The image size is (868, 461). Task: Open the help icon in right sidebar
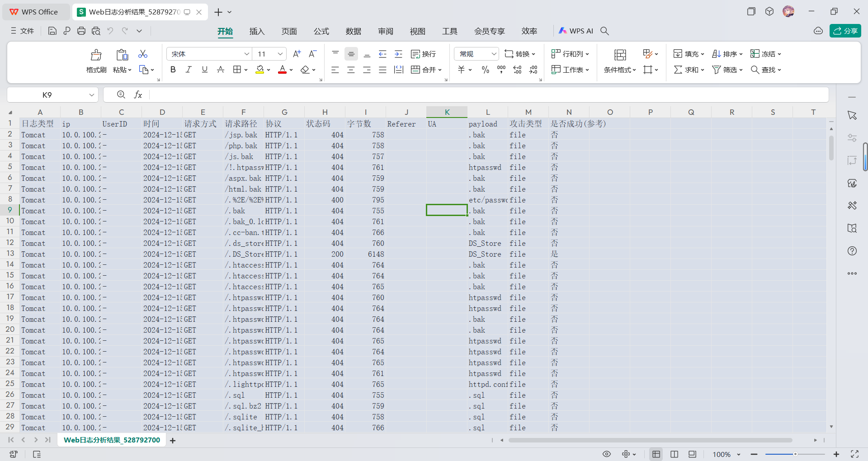(x=852, y=251)
